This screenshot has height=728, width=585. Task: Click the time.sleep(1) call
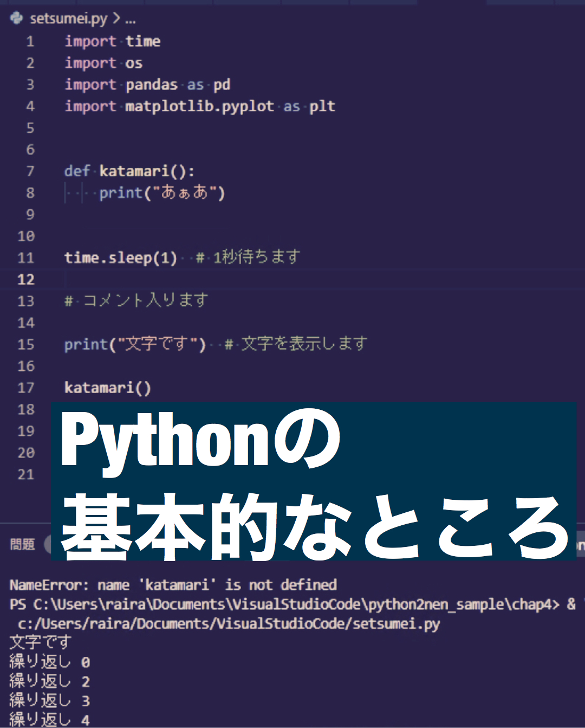121,257
